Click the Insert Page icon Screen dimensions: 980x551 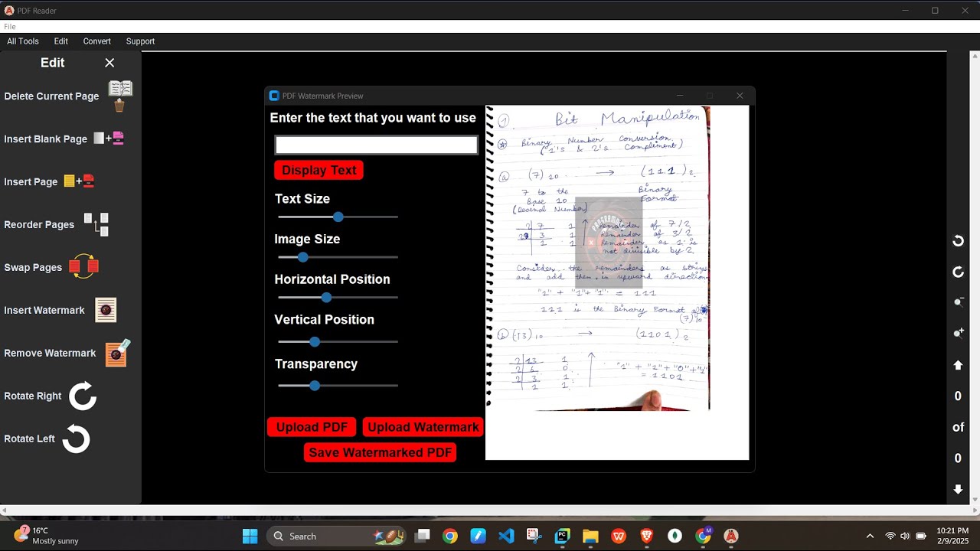click(x=79, y=181)
